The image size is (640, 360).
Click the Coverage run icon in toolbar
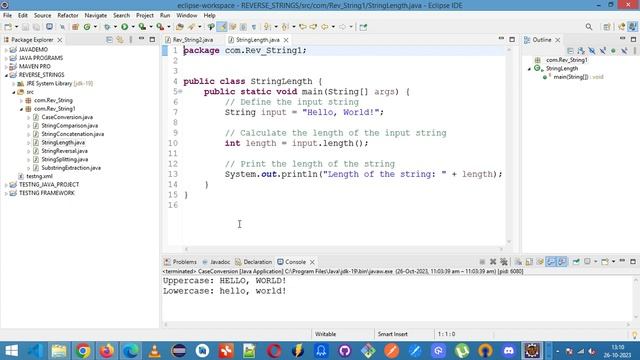click(142, 27)
